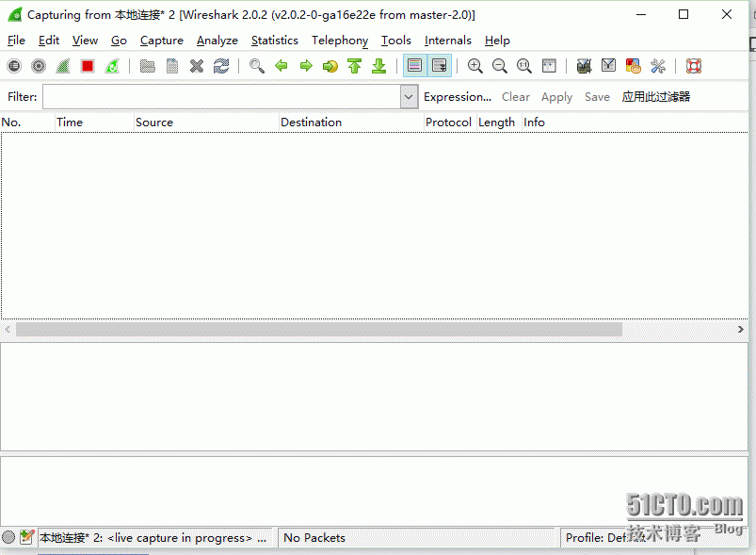The image size is (756, 555).
Task: Open the Statistics menu
Action: 274,41
